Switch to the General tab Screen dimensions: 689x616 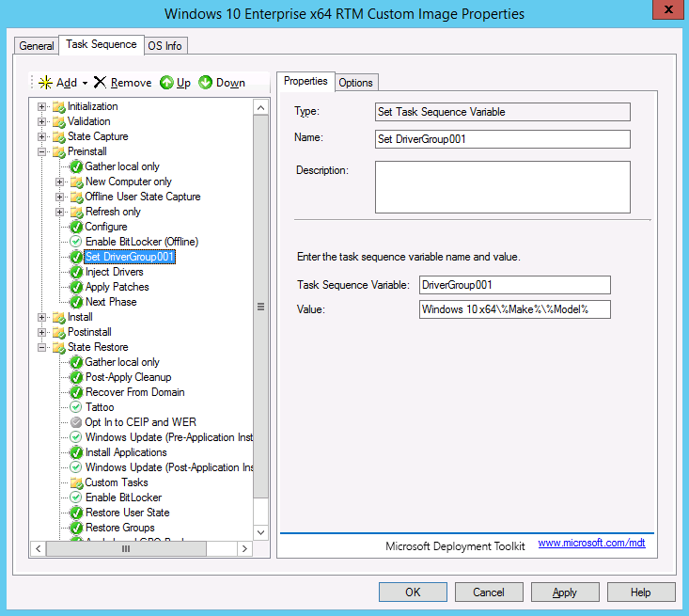coord(37,45)
